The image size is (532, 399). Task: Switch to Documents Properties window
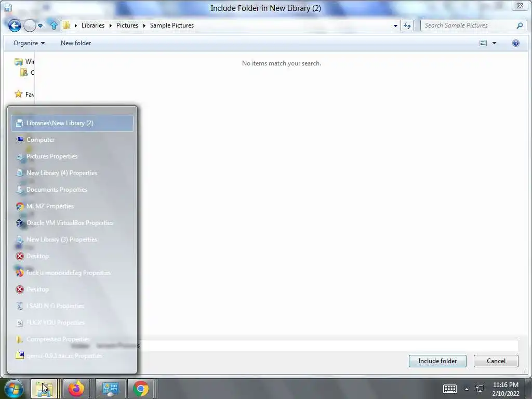[x=72, y=190]
